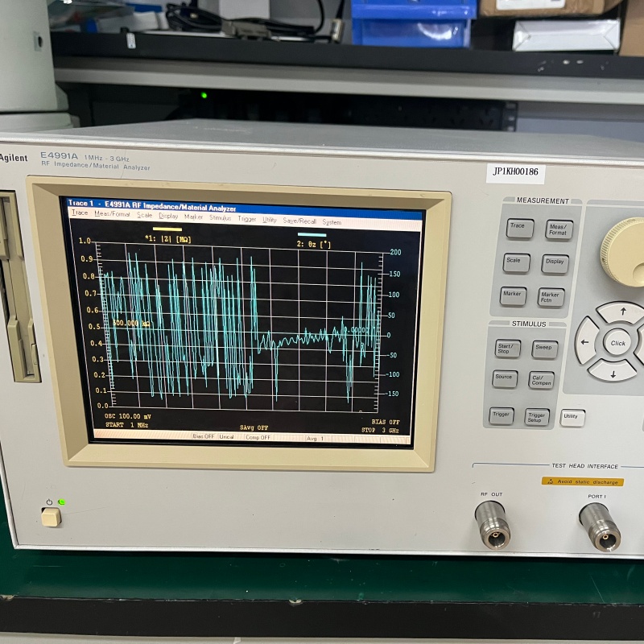Screen dimensions: 644x644
Task: Select the *1: |Z| [MΩ] trace label
Action: [x=168, y=238]
